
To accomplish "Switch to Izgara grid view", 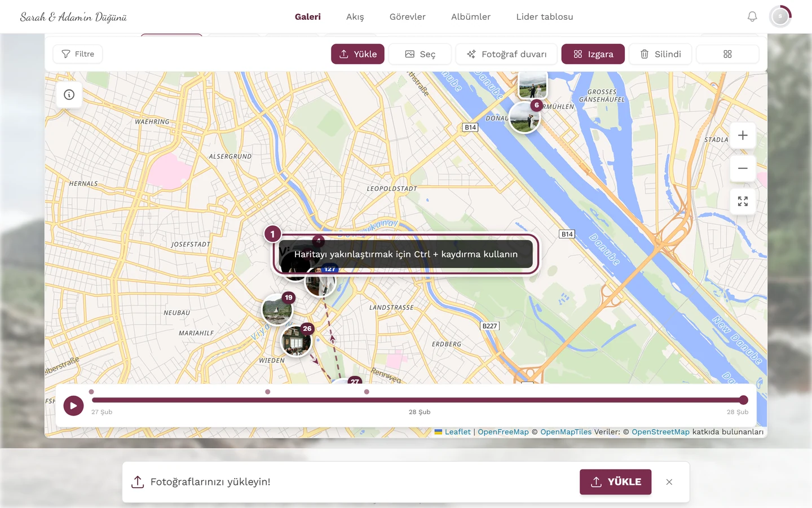I will 593,54.
